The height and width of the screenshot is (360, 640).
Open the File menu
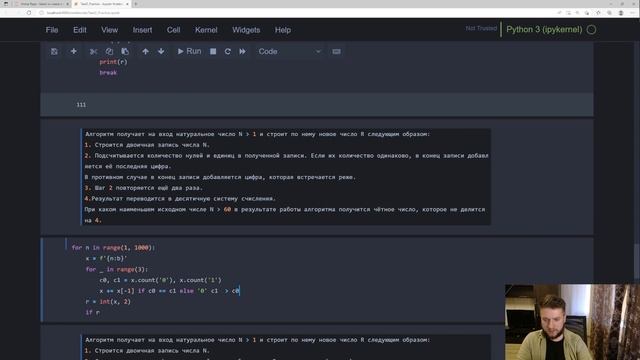(x=52, y=30)
